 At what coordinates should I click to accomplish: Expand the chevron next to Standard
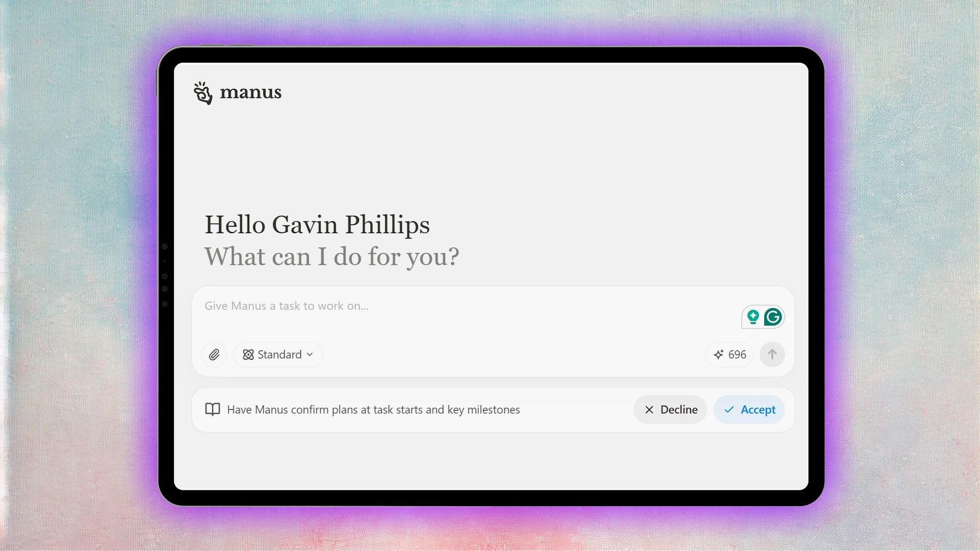click(x=309, y=355)
